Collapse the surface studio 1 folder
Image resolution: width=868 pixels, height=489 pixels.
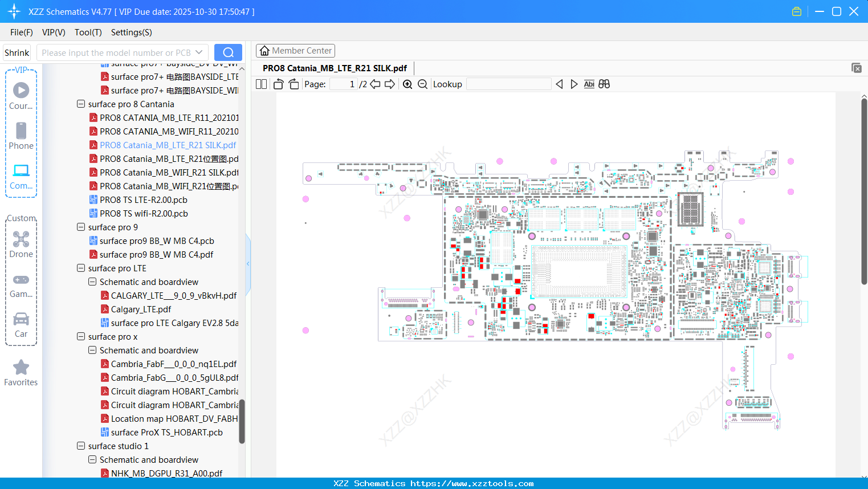[81, 446]
